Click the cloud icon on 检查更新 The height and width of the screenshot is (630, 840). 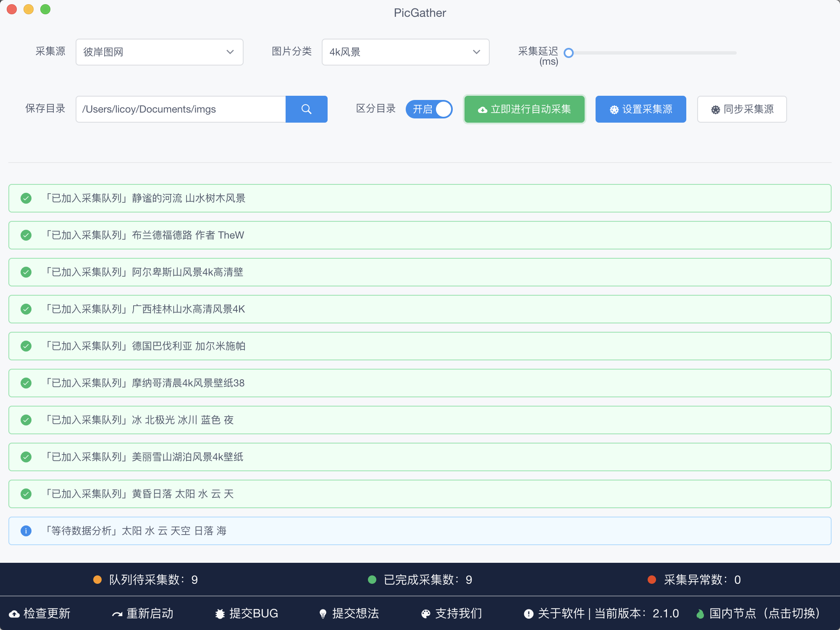tap(14, 614)
